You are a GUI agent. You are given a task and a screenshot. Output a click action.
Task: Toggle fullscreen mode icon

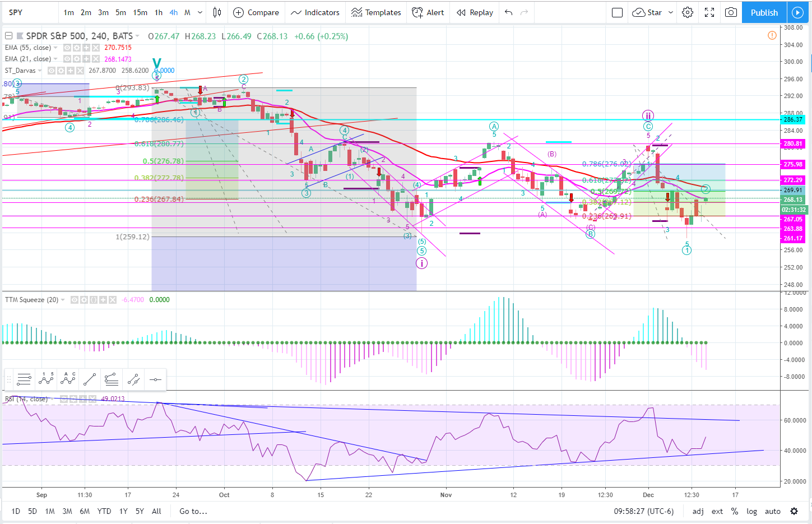tap(709, 12)
